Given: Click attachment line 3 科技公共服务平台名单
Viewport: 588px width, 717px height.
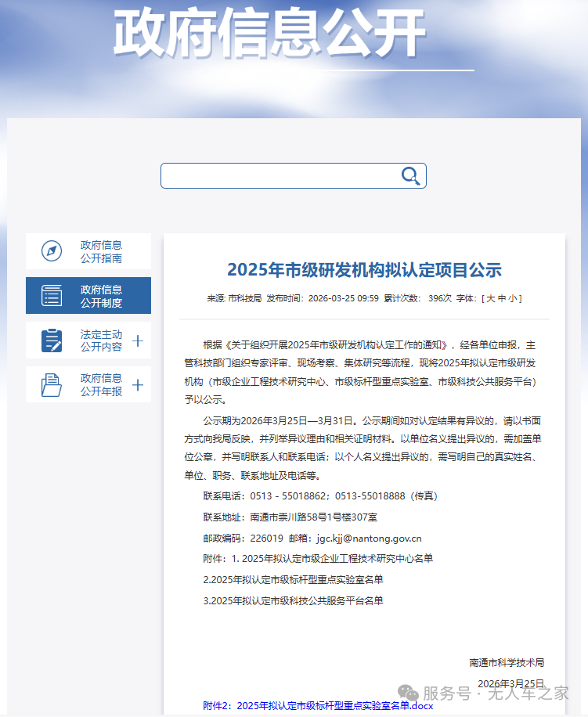Looking at the screenshot, I should pyautogui.click(x=293, y=601).
